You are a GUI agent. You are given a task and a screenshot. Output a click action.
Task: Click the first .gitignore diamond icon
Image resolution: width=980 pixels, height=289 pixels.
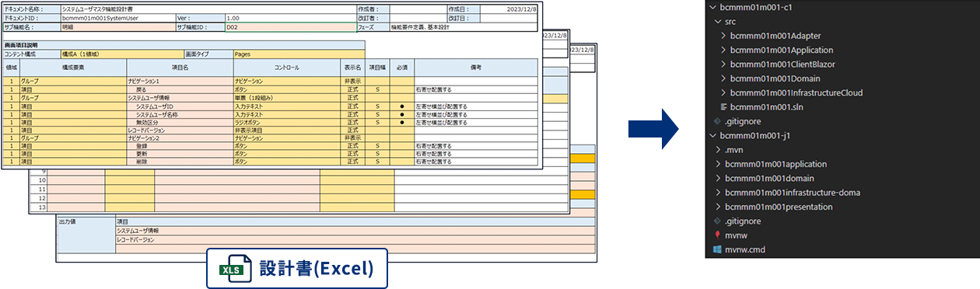[717, 121]
